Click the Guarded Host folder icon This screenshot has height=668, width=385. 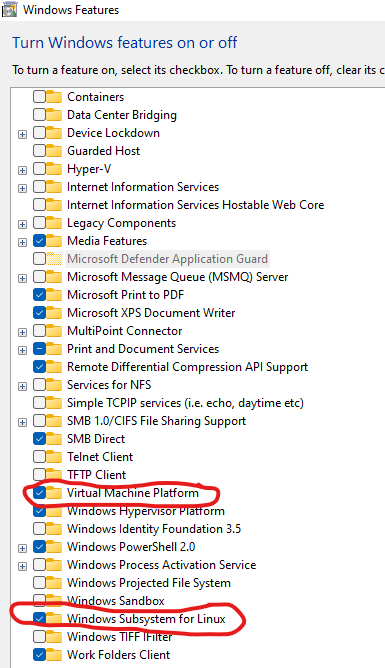tap(54, 151)
